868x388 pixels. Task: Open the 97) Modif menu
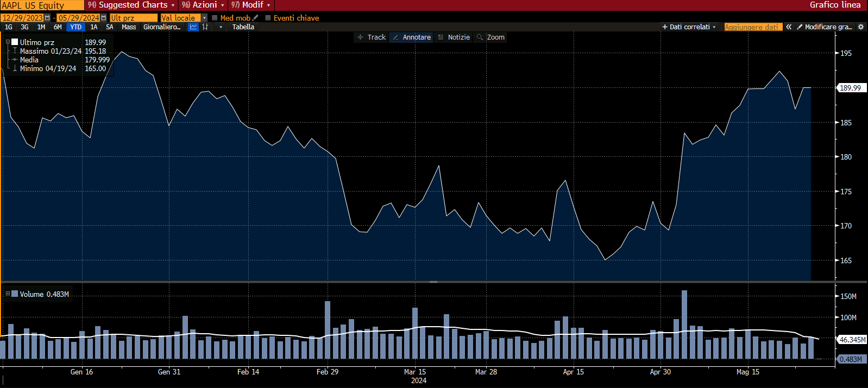tap(251, 5)
